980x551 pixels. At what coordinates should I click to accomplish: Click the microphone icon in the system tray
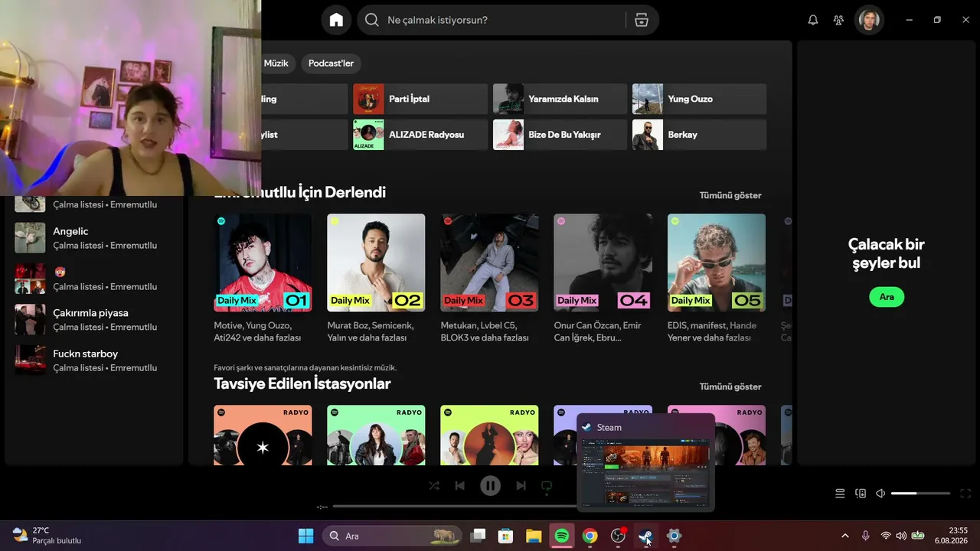(x=866, y=536)
